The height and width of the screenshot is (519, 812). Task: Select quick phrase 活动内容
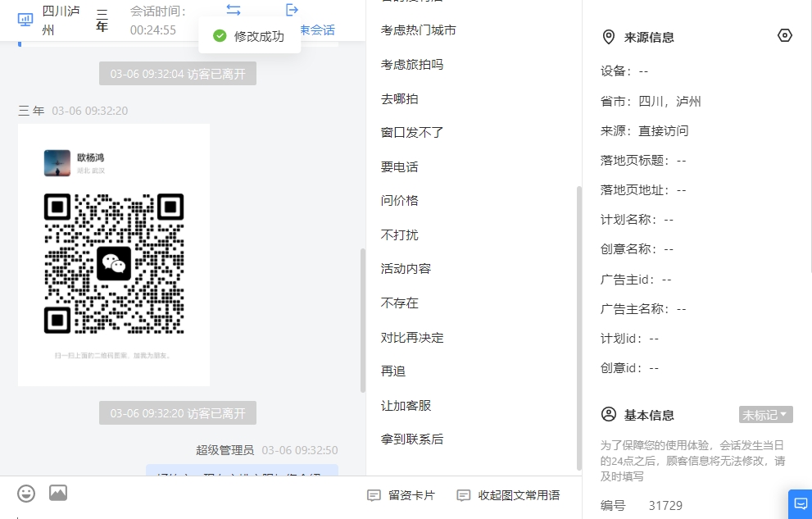[x=406, y=269]
